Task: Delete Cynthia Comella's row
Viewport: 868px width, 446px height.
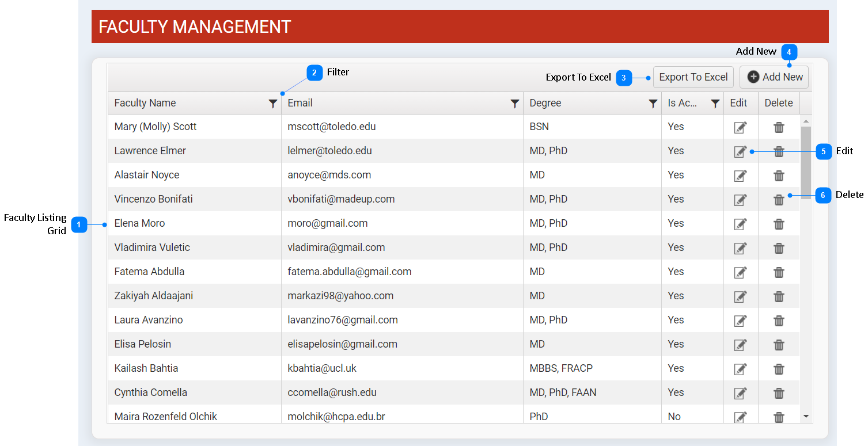Action: tap(779, 393)
